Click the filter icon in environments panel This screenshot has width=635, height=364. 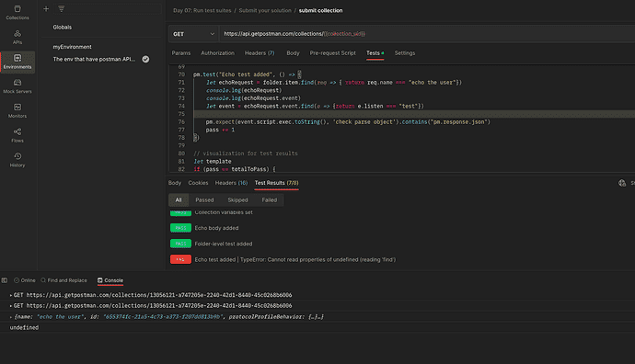click(61, 8)
